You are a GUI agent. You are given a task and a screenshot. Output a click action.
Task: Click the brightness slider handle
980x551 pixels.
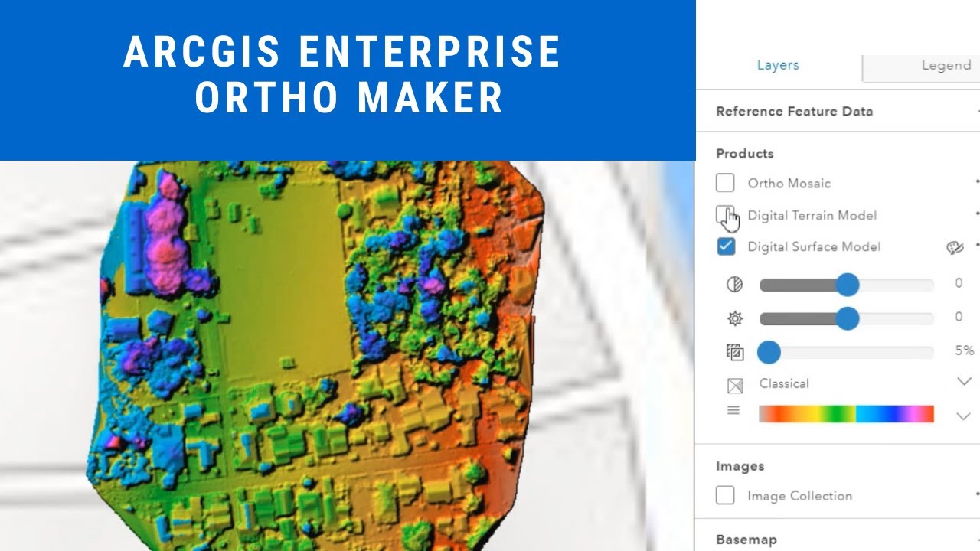847,318
